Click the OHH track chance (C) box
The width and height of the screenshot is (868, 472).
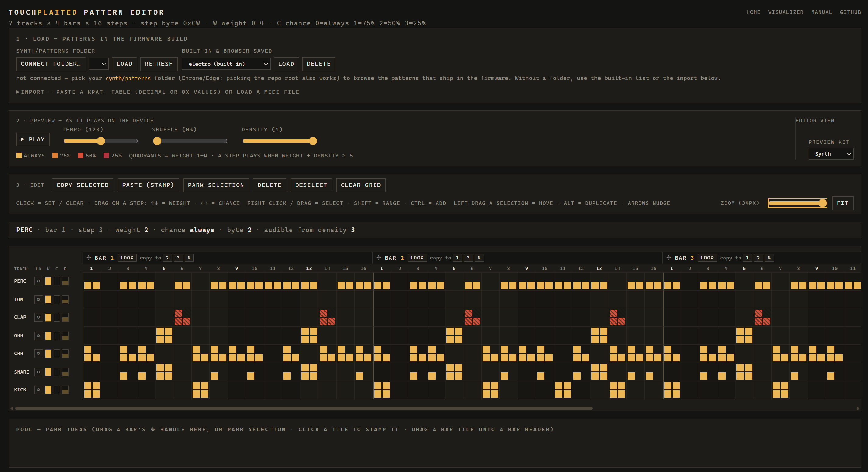click(57, 336)
